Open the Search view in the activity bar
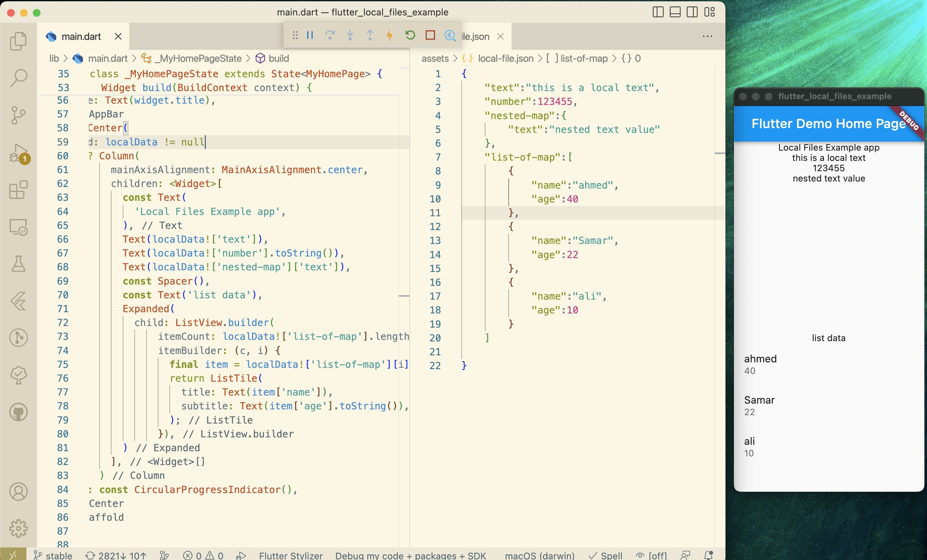This screenshot has width=927, height=560. coord(18,78)
